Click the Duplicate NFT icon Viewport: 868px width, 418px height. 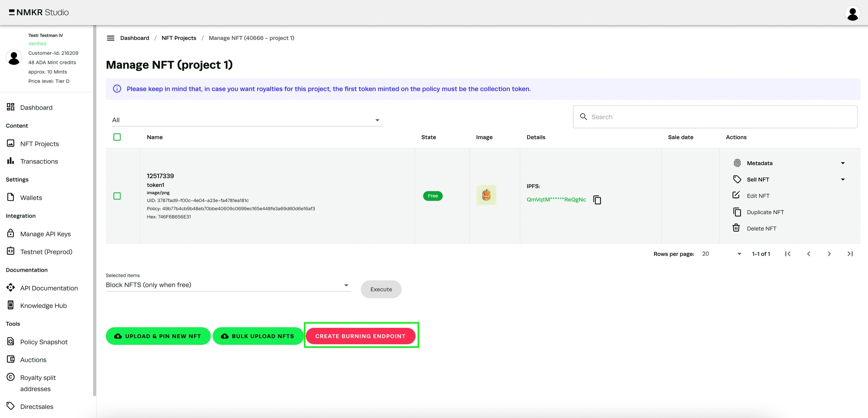tap(737, 212)
